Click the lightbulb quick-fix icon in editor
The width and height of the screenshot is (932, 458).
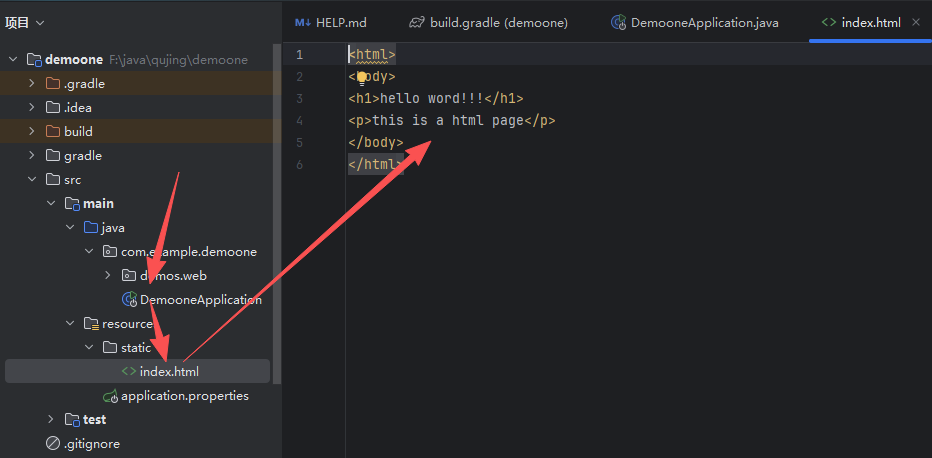pyautogui.click(x=362, y=78)
